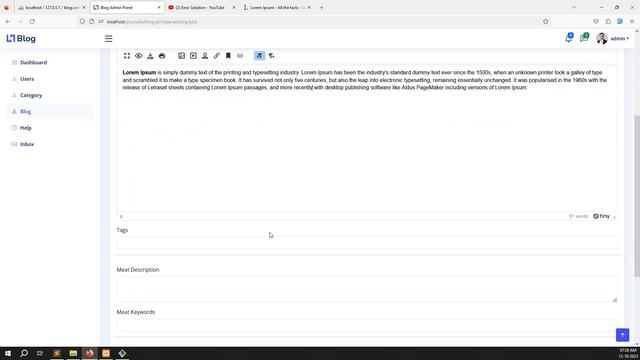This screenshot has width=640, height=360.
Task: Open the Windows Start menu
Action: [x=8, y=353]
